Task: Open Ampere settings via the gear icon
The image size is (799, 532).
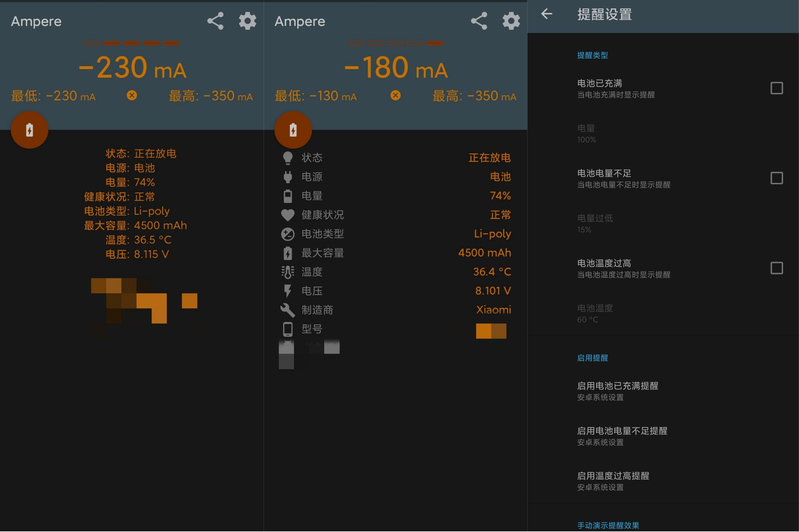Action: (247, 21)
